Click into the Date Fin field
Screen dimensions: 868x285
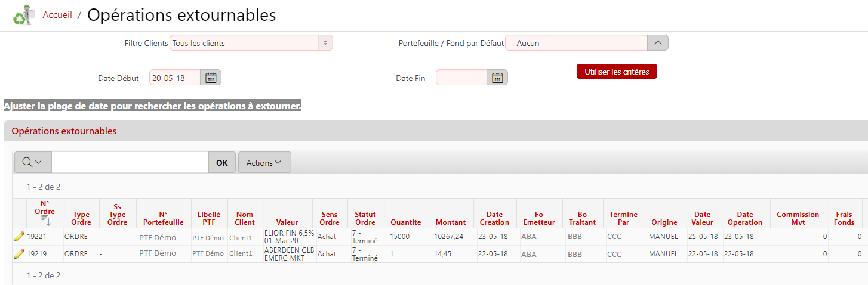(x=461, y=78)
